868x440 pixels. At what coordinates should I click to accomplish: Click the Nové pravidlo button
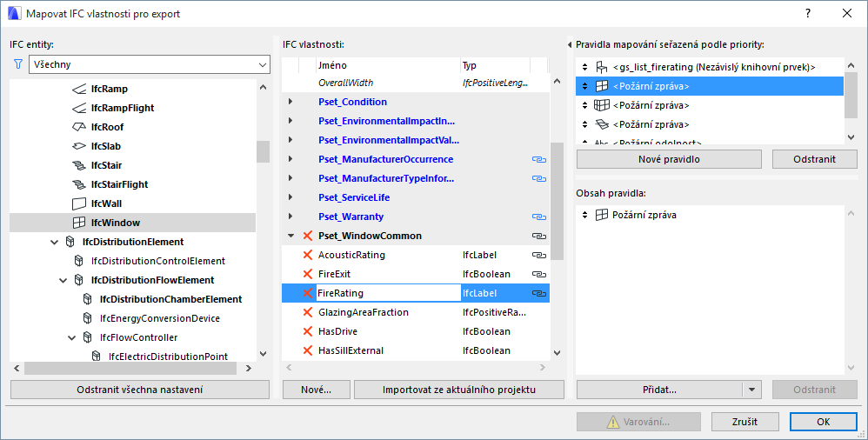669,159
